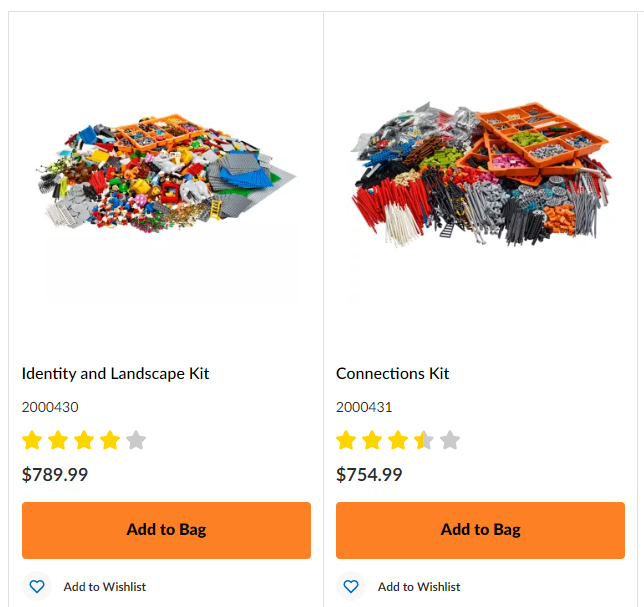Click the heart icon under Connections Kit
Screen dimensions: 644x607
pyautogui.click(x=351, y=586)
